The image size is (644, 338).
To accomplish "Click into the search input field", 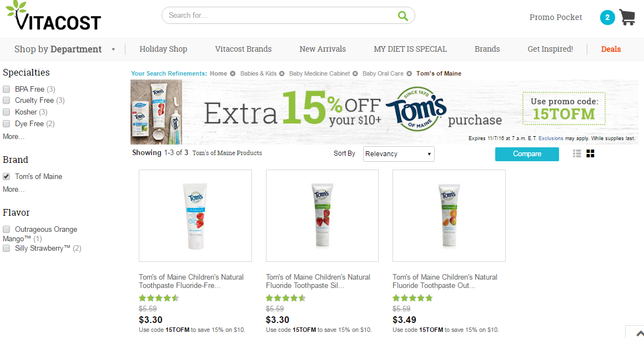I will pyautogui.click(x=278, y=16).
